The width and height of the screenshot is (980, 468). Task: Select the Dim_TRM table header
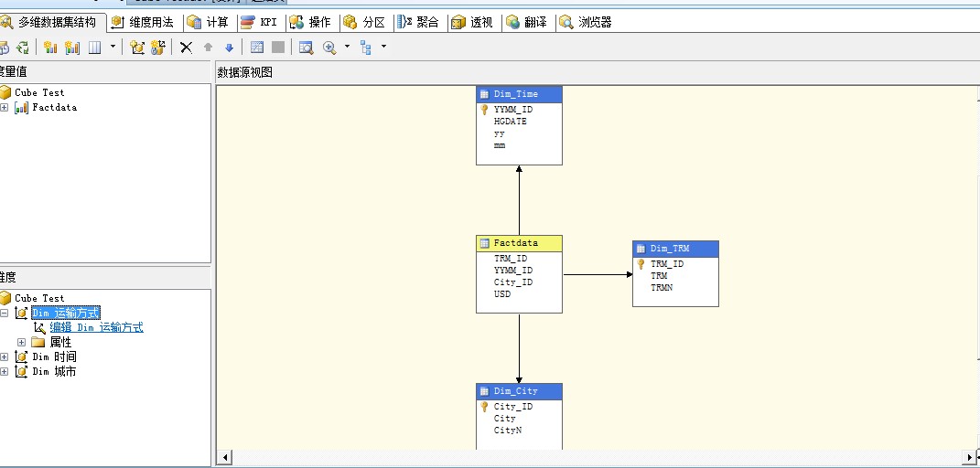(x=675, y=249)
